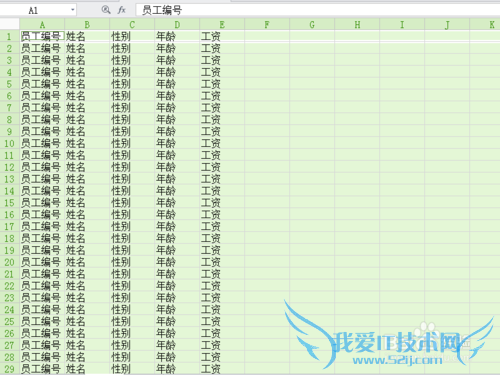The image size is (500, 375).
Task: Click cell E1 containing 工资
Action: (222, 36)
